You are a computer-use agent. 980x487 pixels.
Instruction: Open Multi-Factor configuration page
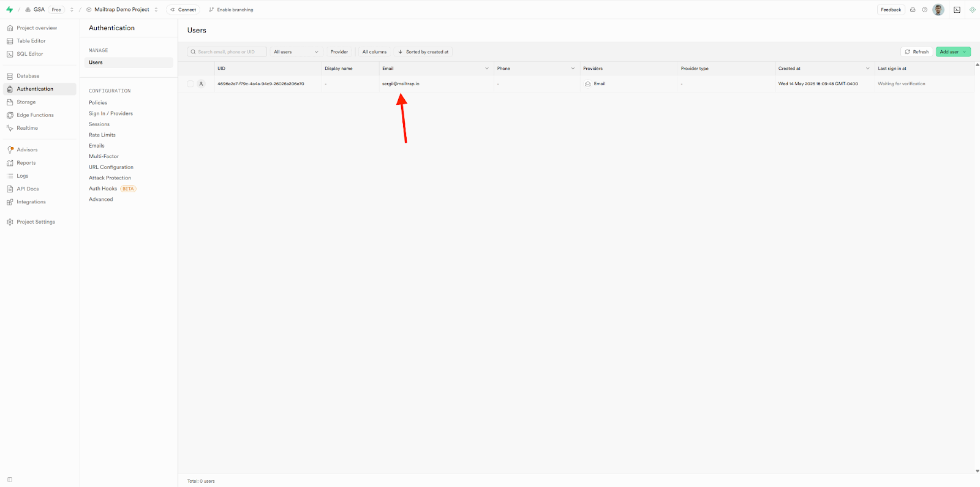click(x=104, y=156)
